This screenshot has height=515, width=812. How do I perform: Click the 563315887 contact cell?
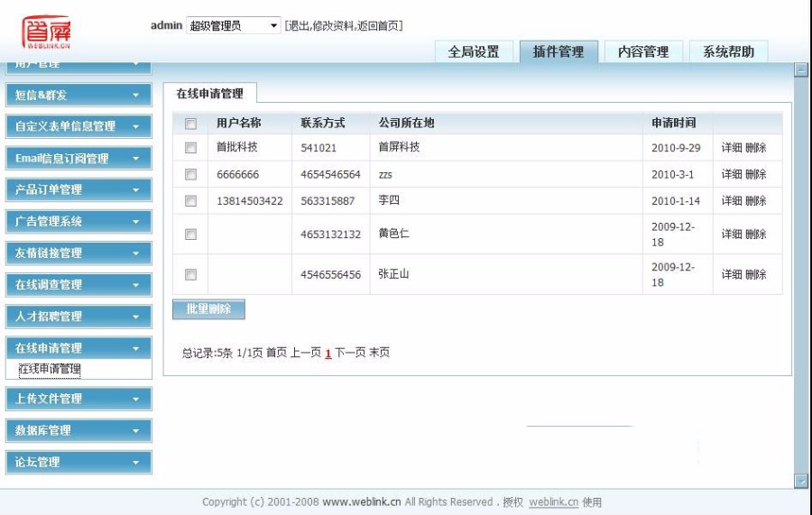(328, 201)
